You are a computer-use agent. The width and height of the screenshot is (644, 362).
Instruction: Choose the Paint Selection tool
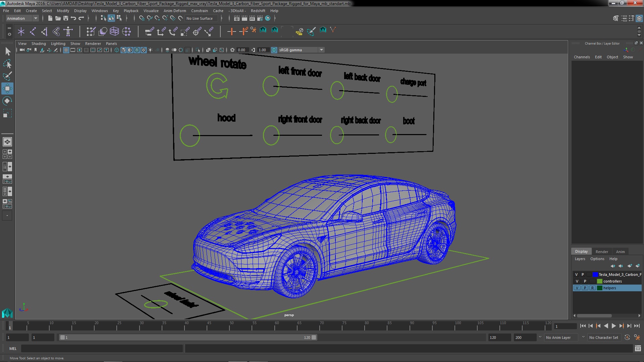(x=7, y=76)
